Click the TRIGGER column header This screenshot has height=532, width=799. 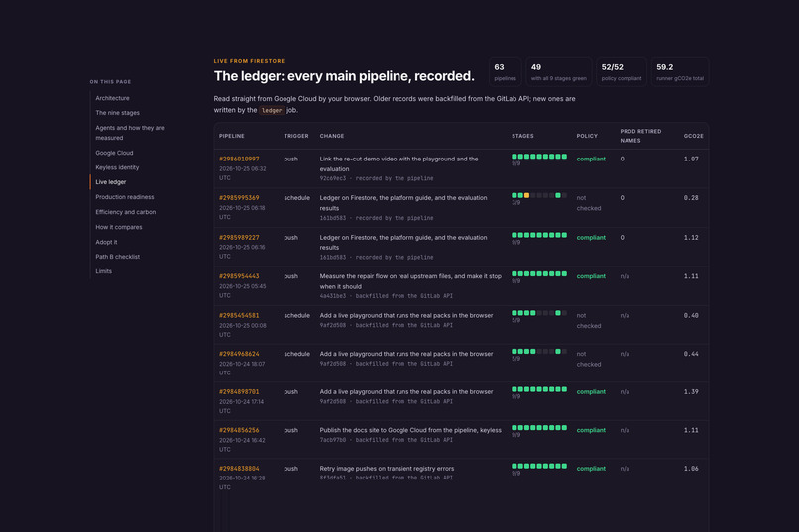296,136
